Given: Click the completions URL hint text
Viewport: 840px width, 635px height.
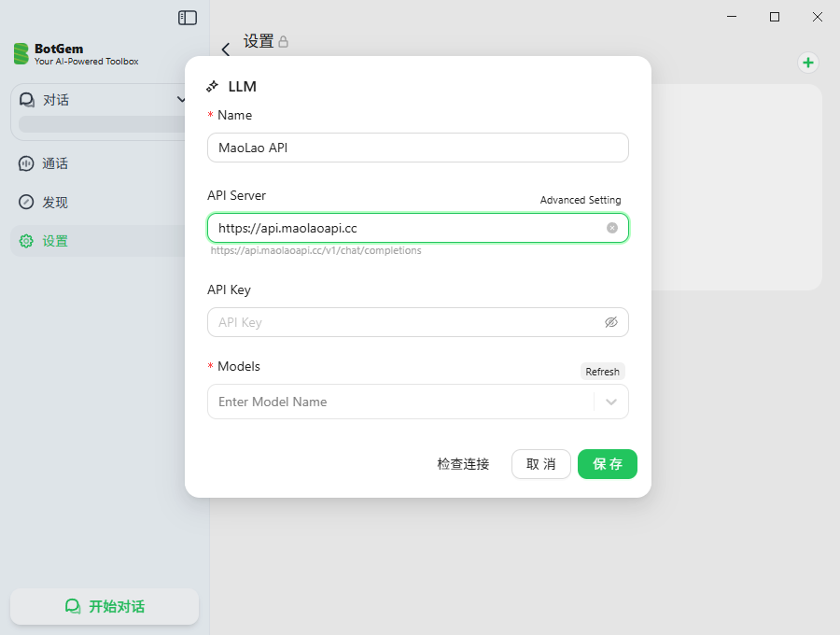Looking at the screenshot, I should 315,251.
